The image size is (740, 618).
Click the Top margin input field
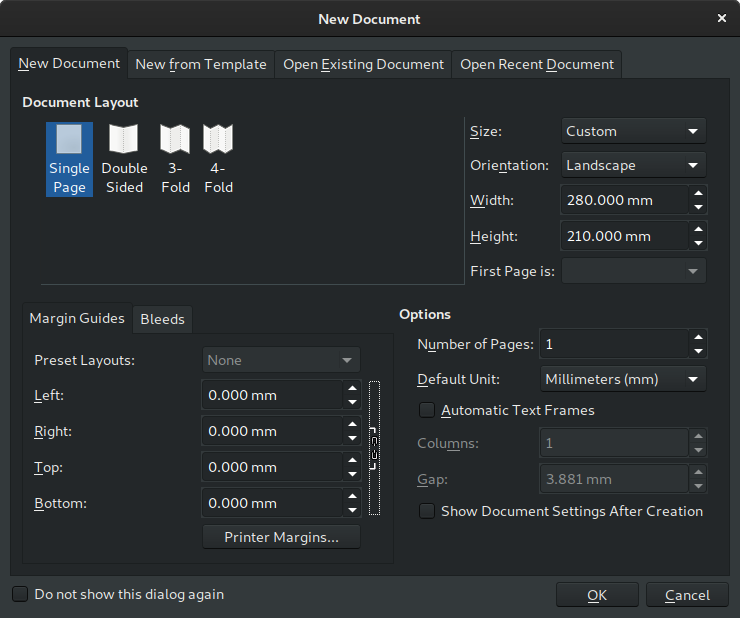pos(272,467)
